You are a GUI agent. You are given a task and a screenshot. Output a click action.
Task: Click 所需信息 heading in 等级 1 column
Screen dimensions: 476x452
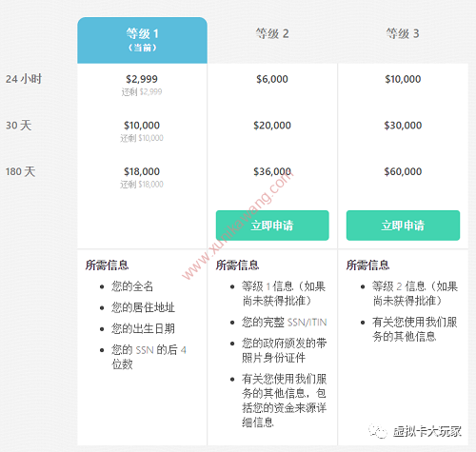tap(107, 265)
